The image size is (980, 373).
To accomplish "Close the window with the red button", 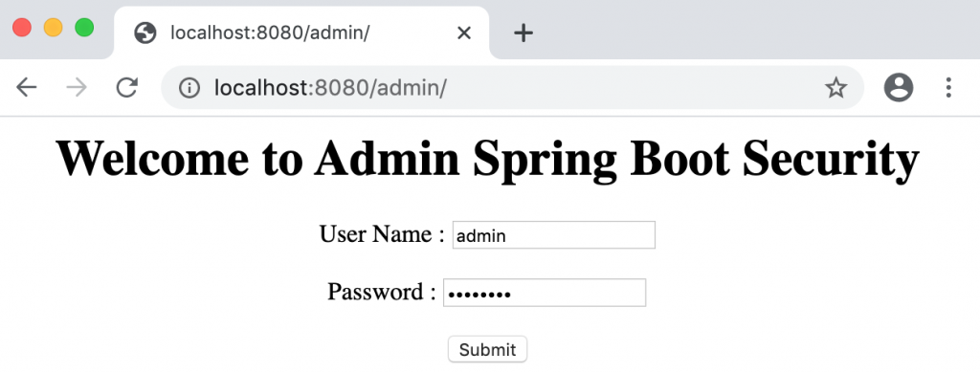I will point(22,28).
